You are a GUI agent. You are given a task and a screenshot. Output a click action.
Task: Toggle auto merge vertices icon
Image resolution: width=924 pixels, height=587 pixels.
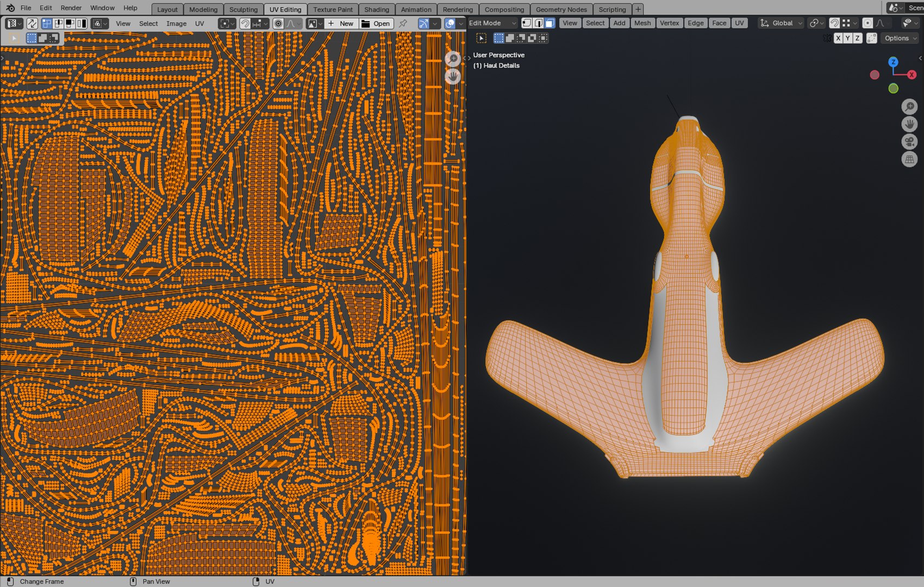pos(872,38)
